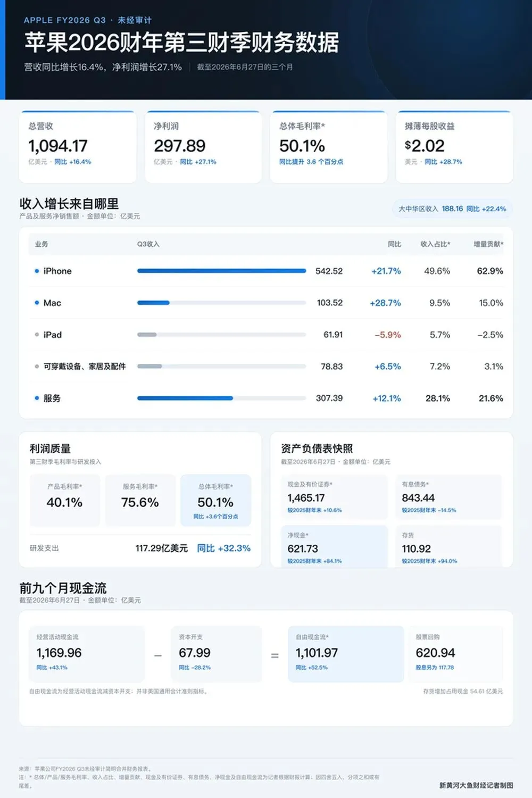Click the 收入增长来自哪里 section heading

tap(69, 204)
